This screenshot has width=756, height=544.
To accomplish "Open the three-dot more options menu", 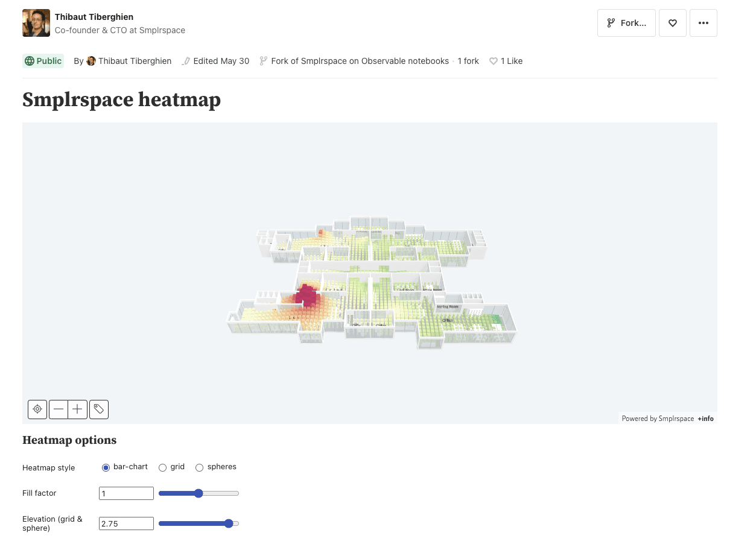I will 703,24.
